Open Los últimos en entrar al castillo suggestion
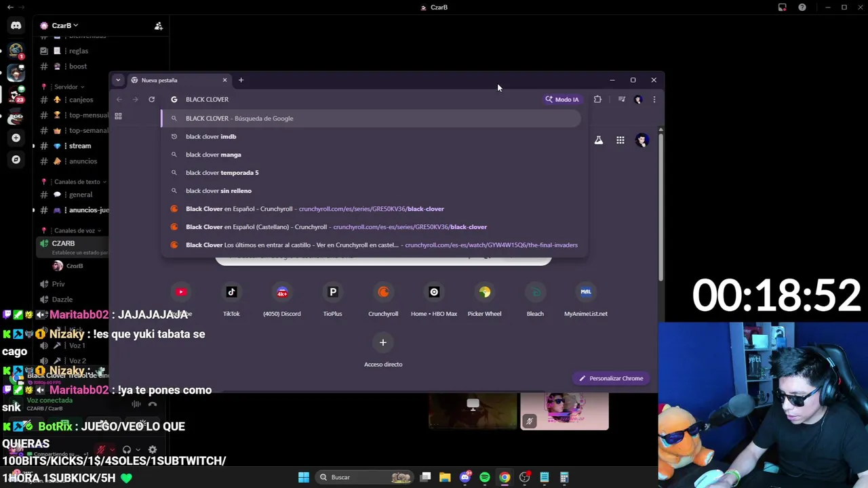 pyautogui.click(x=371, y=245)
